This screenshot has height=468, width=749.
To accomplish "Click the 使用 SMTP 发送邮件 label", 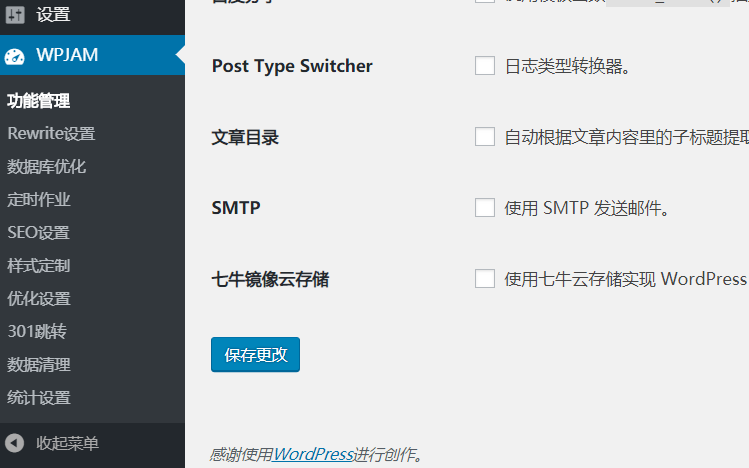I will click(x=587, y=208).
